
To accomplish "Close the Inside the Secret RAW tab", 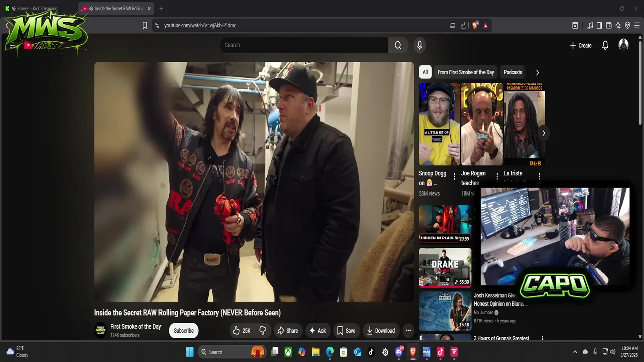I will click(149, 9).
